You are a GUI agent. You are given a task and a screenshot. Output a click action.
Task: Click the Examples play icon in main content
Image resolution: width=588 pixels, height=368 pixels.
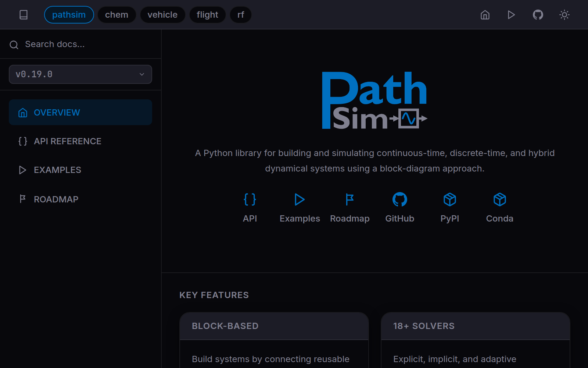click(300, 199)
